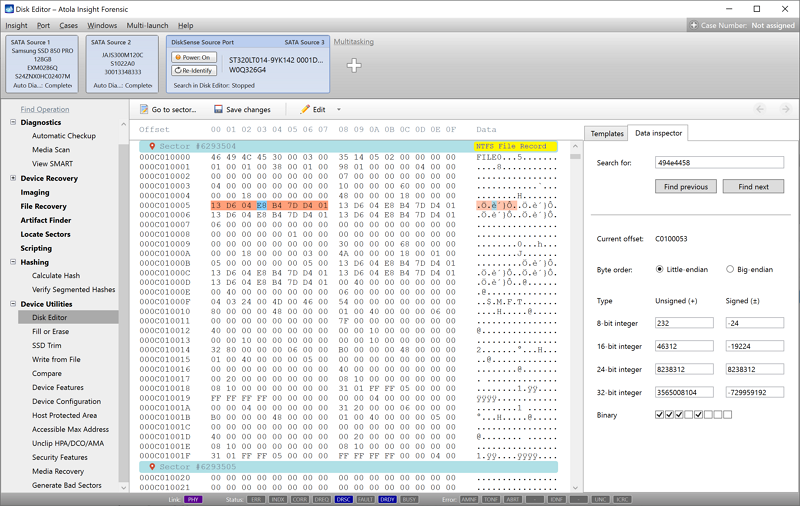Toggle the fifth Binary bit checkbox

pyautogui.click(x=698, y=415)
